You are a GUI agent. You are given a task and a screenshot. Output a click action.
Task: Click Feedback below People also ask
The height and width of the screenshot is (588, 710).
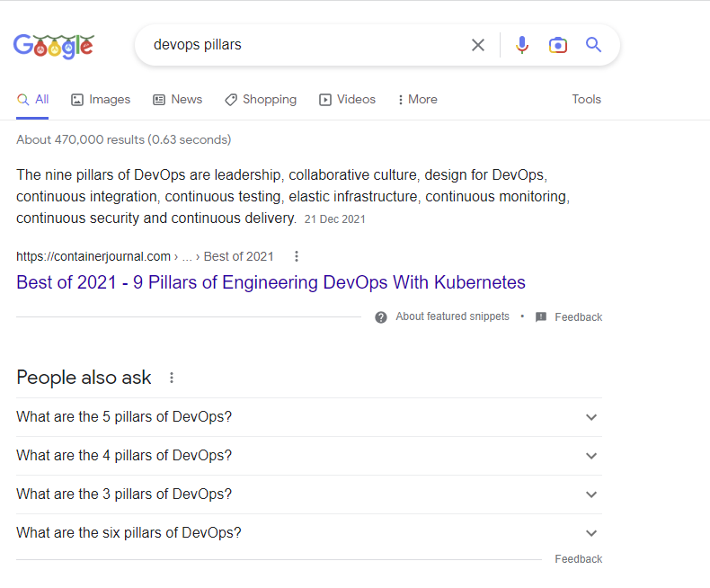[578, 559]
